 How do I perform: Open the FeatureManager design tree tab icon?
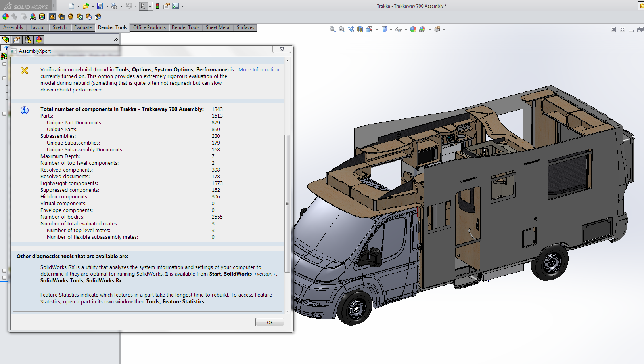coord(6,40)
